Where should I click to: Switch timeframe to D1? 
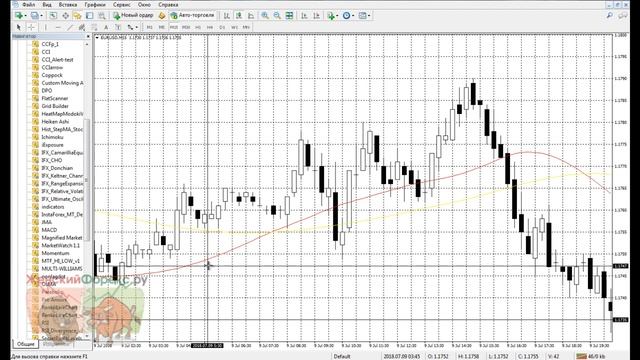(x=222, y=27)
